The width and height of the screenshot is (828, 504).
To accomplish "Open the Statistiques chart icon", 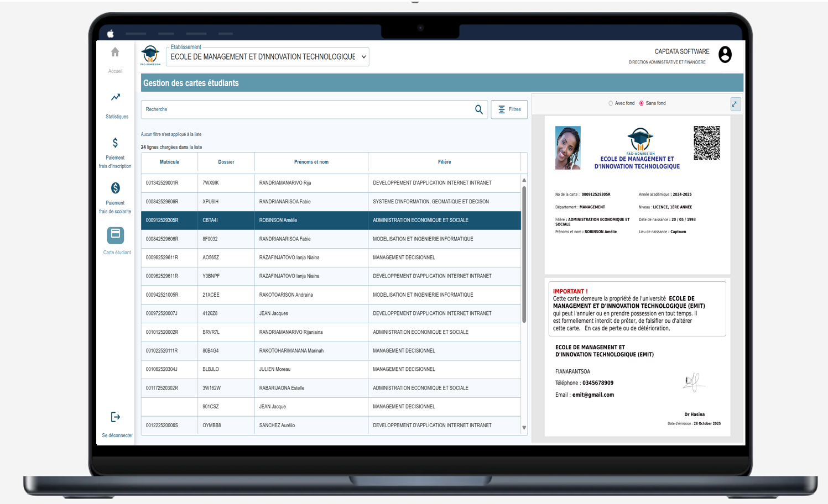I will (x=116, y=98).
